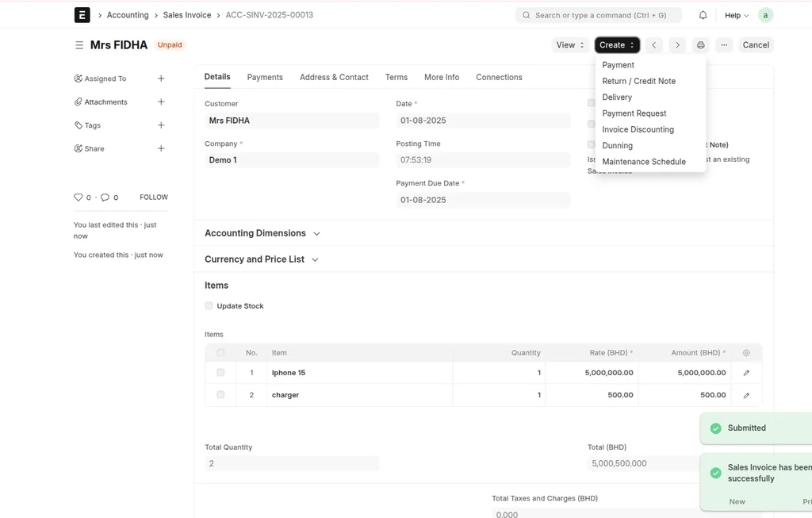
Task: Edit the charger row
Action: (746, 395)
